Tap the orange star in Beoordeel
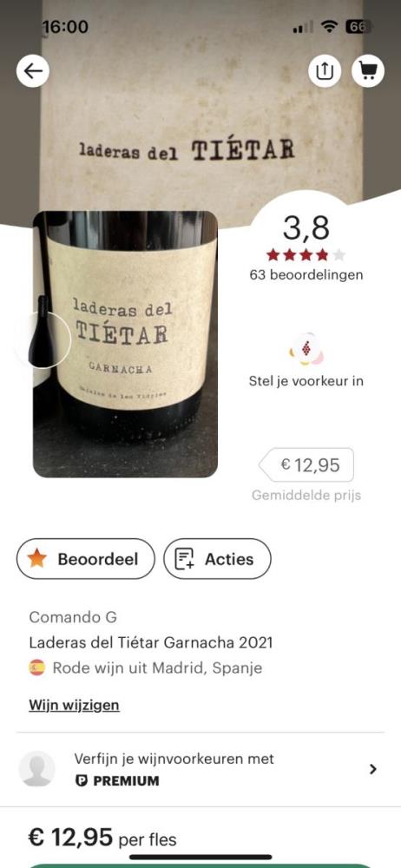This screenshot has width=401, height=868. pos(36,558)
